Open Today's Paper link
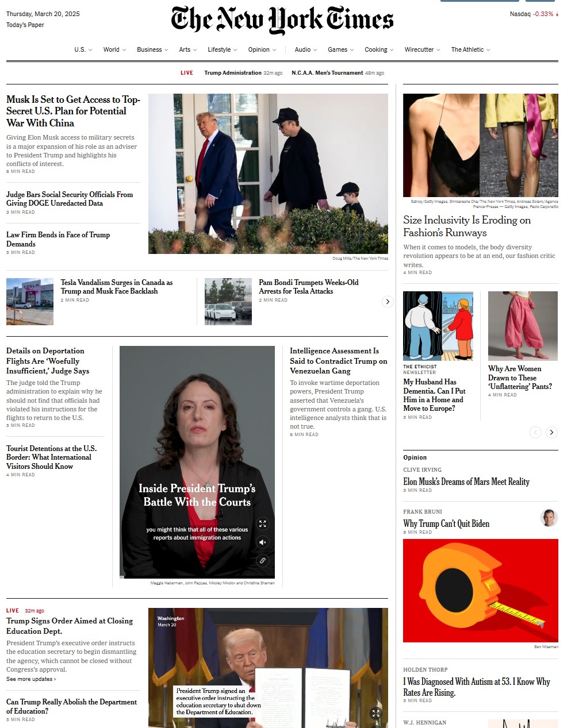This screenshot has width=575, height=728. click(25, 25)
